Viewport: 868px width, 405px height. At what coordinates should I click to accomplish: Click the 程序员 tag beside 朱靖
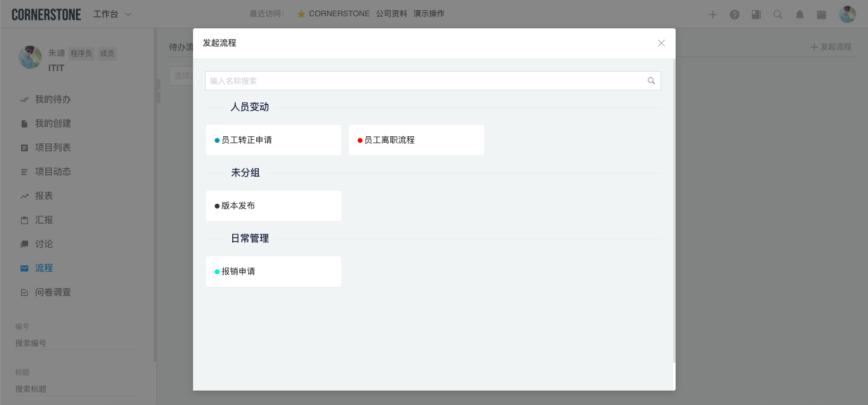tap(81, 54)
